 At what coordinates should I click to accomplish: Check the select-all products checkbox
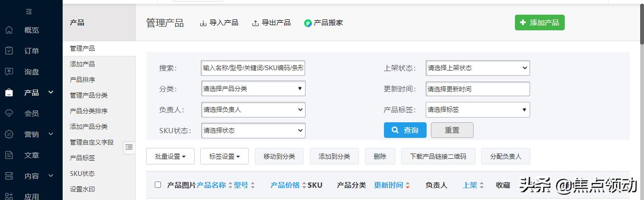[158, 185]
